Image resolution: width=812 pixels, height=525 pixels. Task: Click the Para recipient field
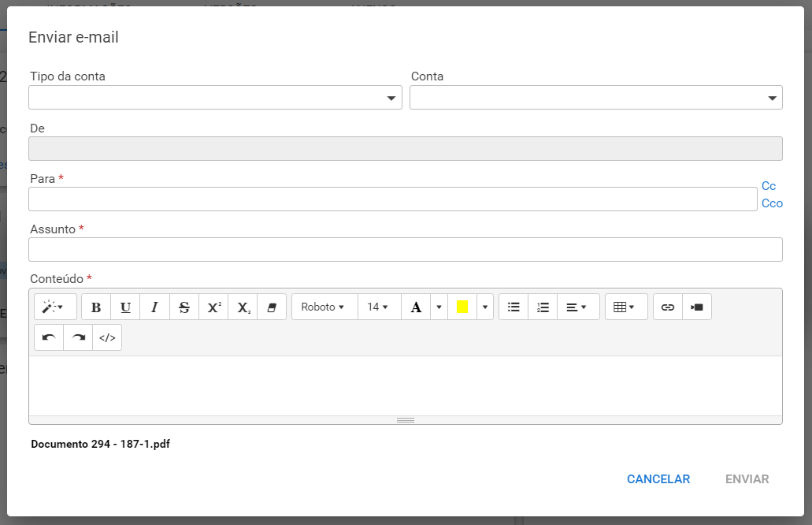[393, 199]
